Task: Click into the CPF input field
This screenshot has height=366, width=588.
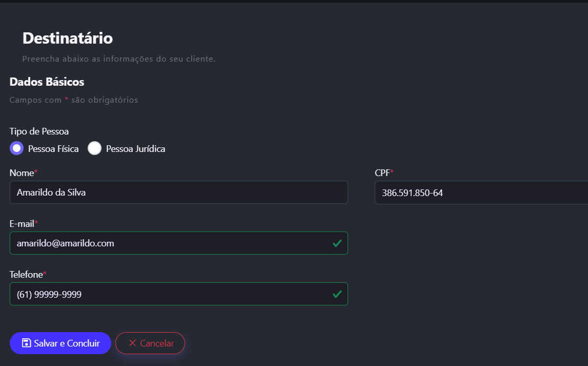Action: click(x=481, y=192)
